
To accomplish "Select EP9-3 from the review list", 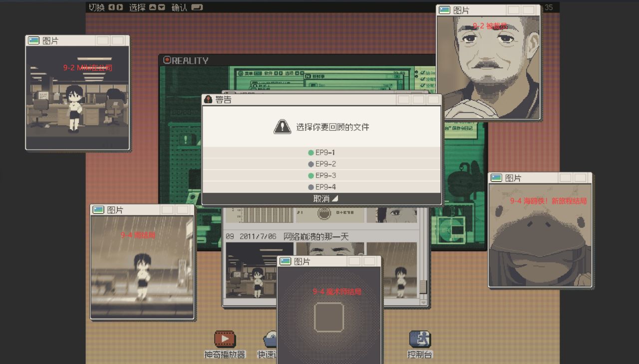I will (321, 176).
